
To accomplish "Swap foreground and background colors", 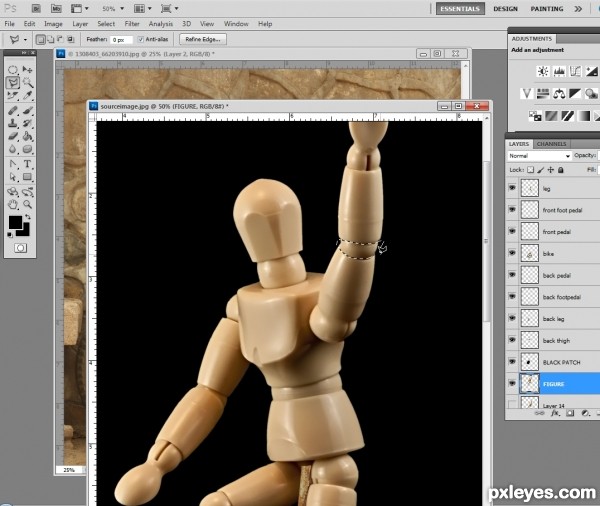I will [28, 217].
